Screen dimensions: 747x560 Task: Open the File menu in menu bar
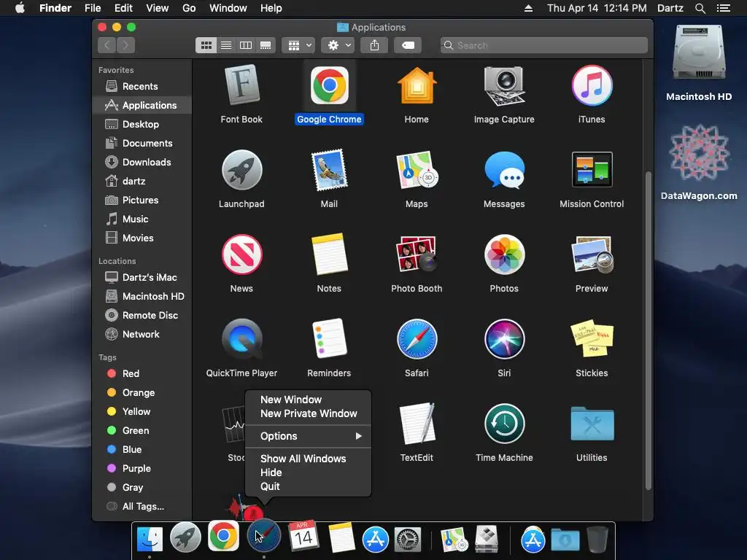point(93,8)
